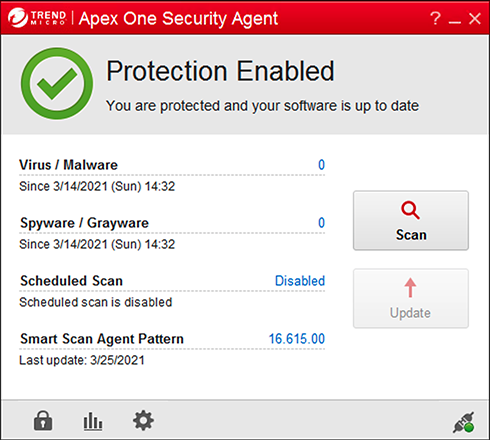Viewport: 490px width, 440px height.
Task: Select the Spyware / Grayware label
Action: click(84, 223)
